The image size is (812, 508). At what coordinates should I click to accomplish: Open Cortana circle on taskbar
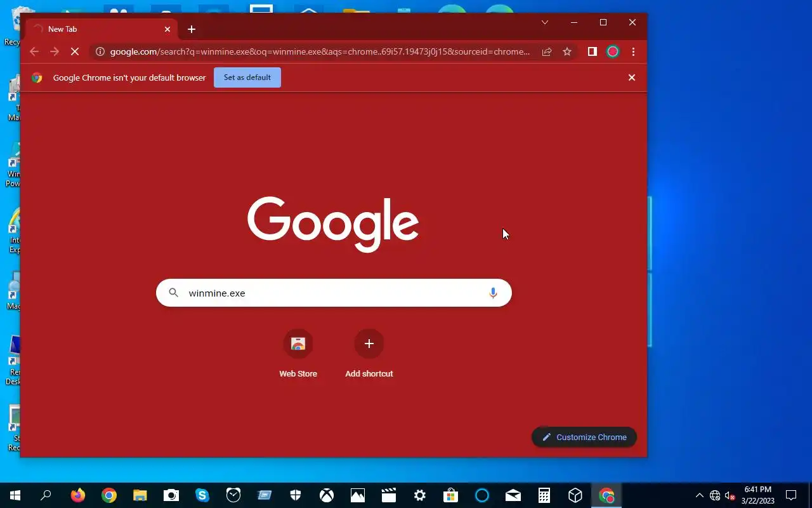click(482, 495)
